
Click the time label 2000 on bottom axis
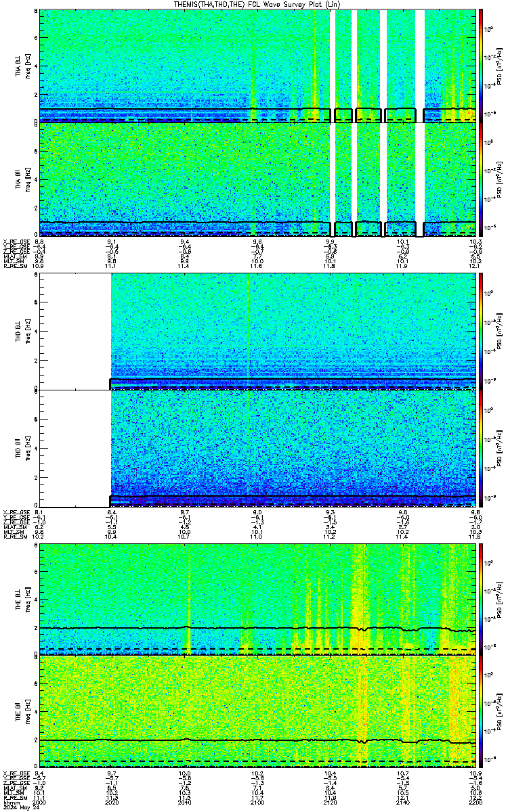(39, 803)
